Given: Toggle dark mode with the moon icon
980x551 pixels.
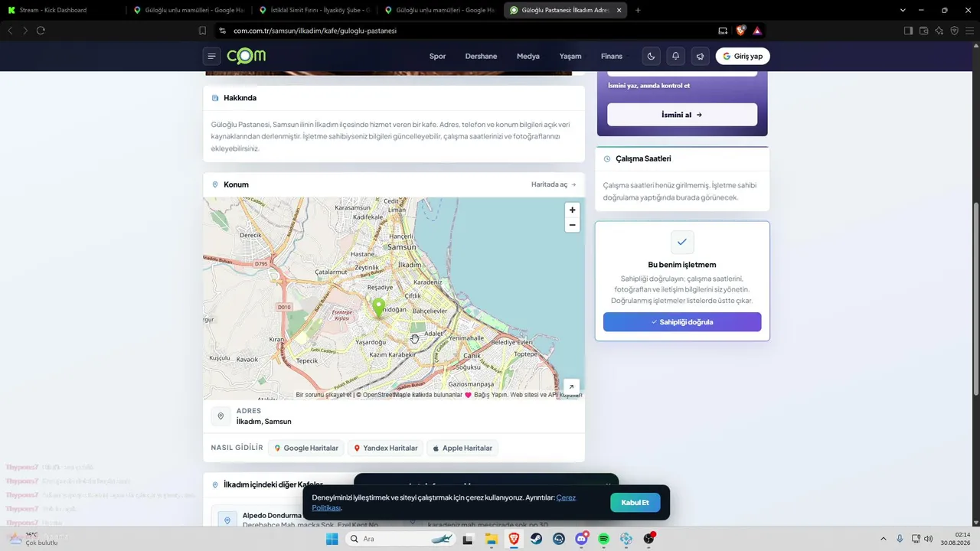Looking at the screenshot, I should pyautogui.click(x=651, y=56).
